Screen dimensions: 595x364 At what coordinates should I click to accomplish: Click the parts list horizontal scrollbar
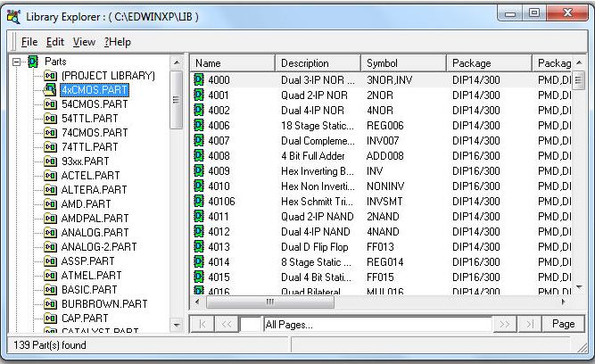375,302
